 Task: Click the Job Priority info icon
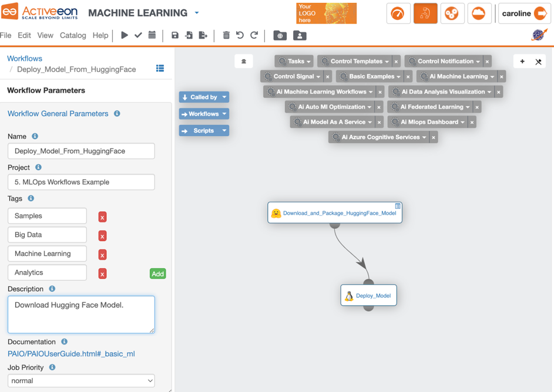[52, 367]
